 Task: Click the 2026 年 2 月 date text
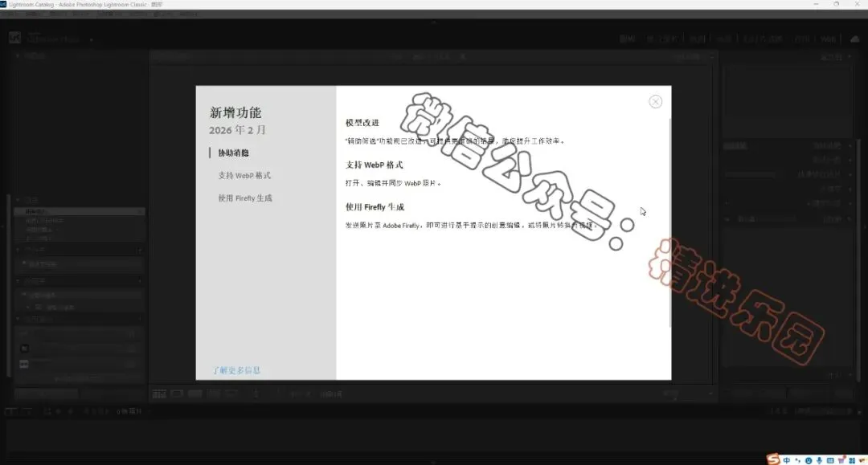pyautogui.click(x=237, y=130)
